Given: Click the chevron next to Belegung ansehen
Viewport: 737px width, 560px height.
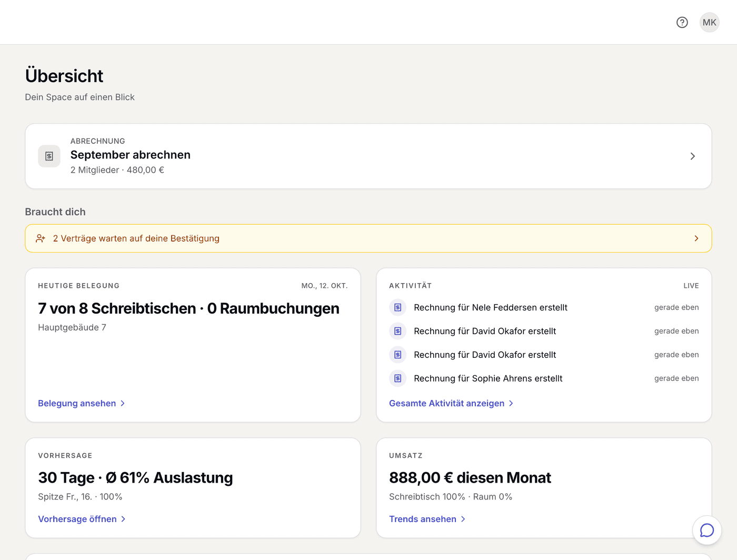Looking at the screenshot, I should point(123,403).
